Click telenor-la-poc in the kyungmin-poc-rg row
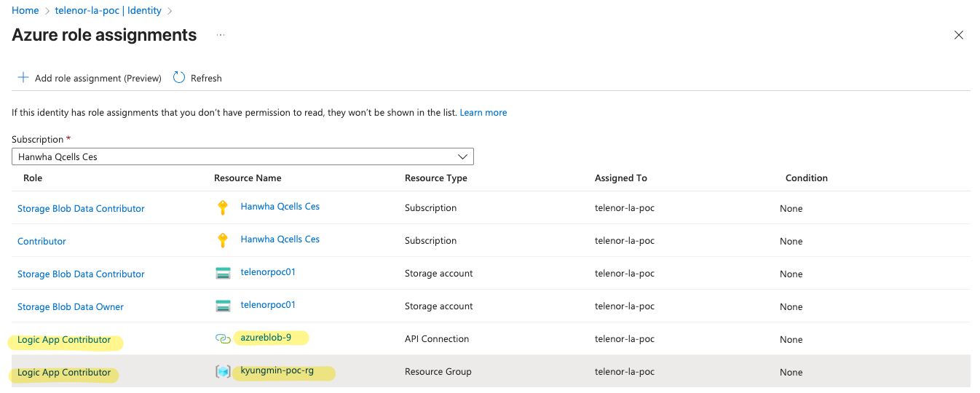Viewport: 980px width, 393px height. [625, 372]
